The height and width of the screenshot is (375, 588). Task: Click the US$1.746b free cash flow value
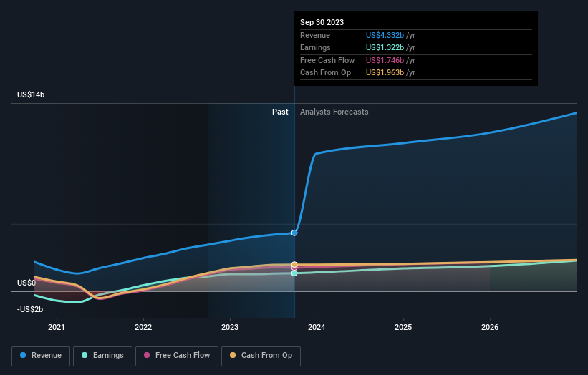point(385,60)
